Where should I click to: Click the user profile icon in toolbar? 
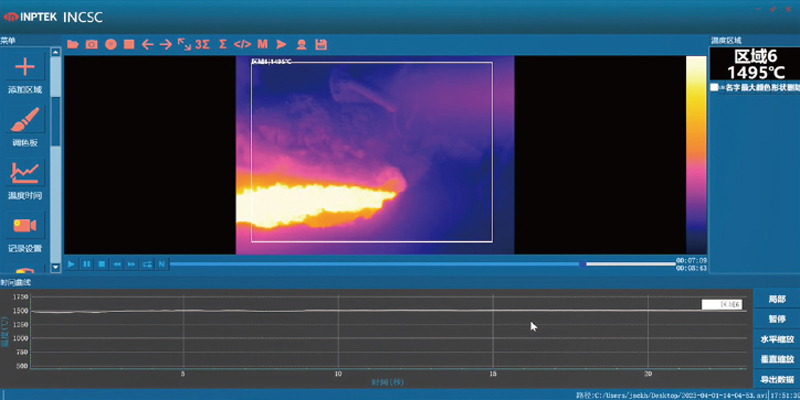click(x=300, y=44)
